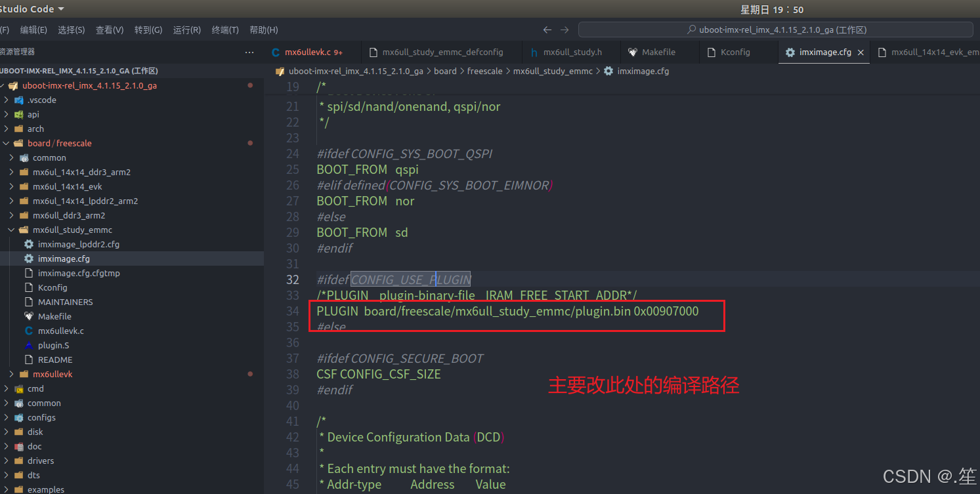Viewport: 980px width, 494px height.
Task: Click the gear icon beside imximage.cfg breadcrumb
Action: (x=609, y=71)
